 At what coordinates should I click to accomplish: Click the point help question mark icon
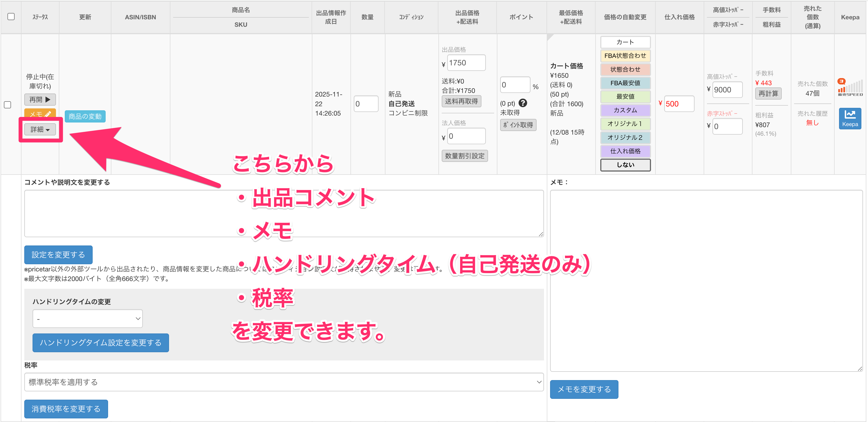[x=523, y=103]
